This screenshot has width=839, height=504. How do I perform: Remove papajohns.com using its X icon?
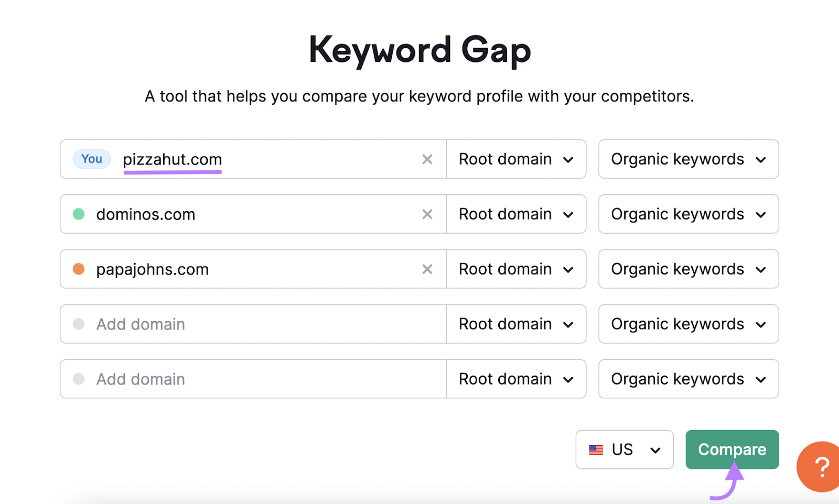click(x=427, y=269)
